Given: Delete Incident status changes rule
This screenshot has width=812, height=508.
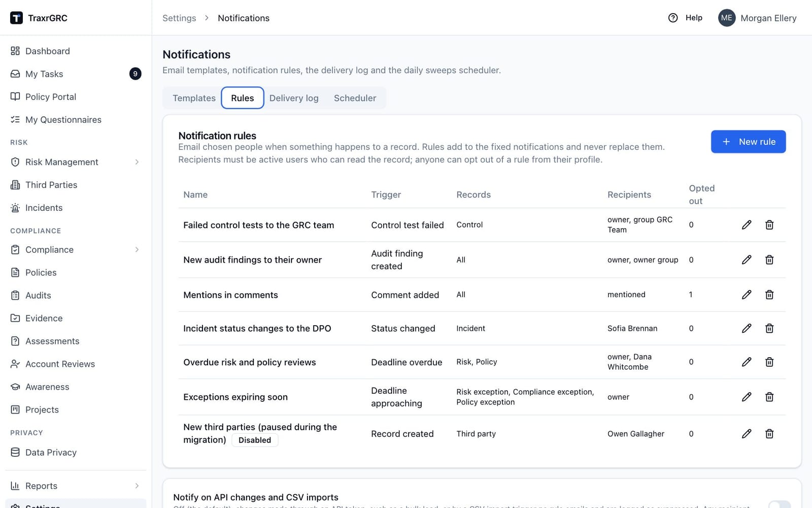Looking at the screenshot, I should click(769, 328).
